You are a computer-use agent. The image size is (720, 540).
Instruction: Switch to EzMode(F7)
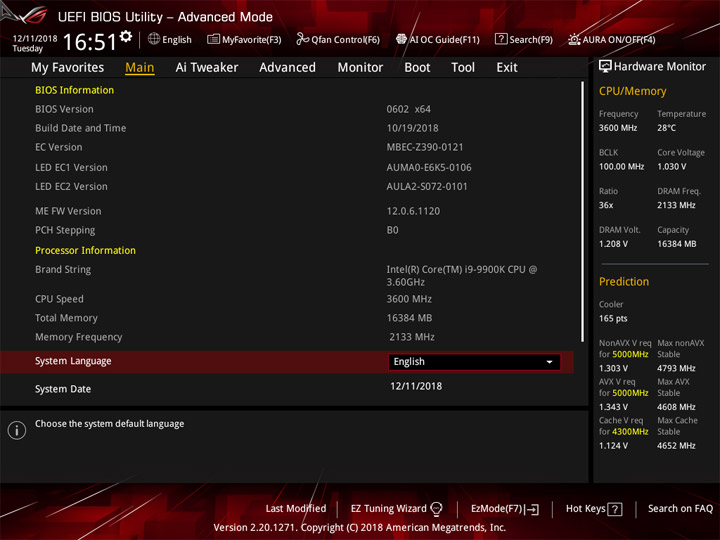[497, 509]
